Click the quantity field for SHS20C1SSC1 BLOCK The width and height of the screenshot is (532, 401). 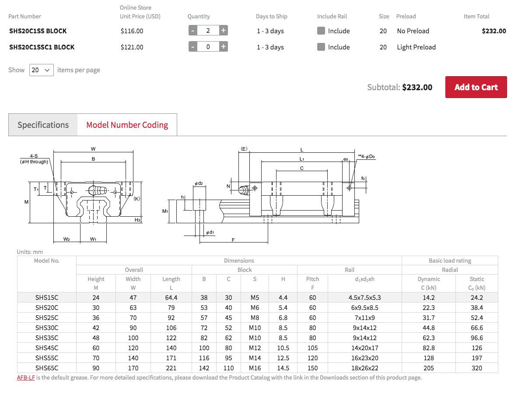208,47
